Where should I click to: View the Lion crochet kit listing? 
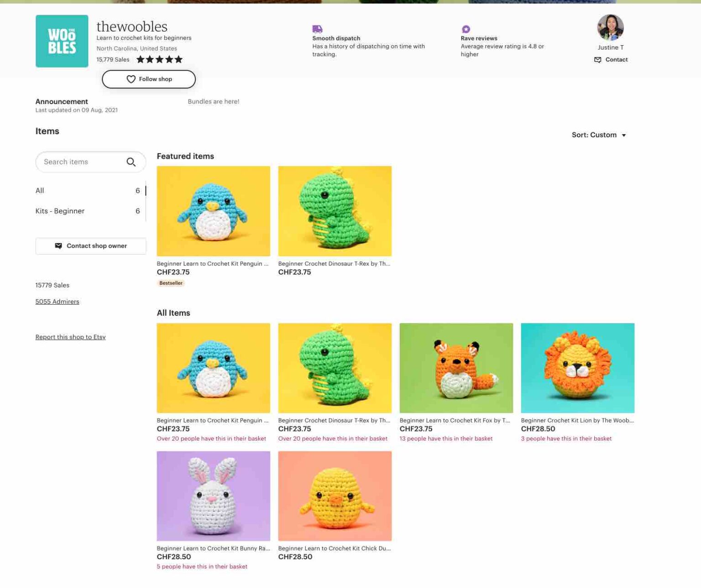[577, 368]
